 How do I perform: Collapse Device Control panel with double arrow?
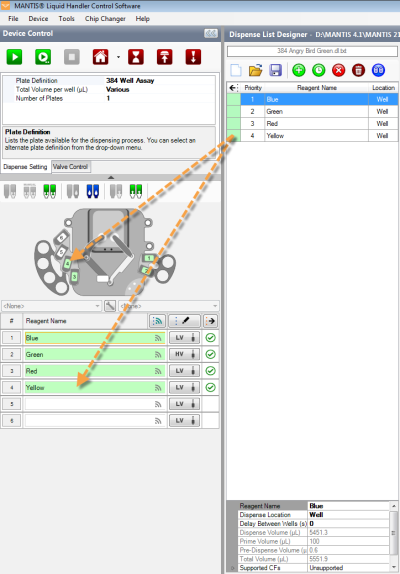(x=211, y=33)
